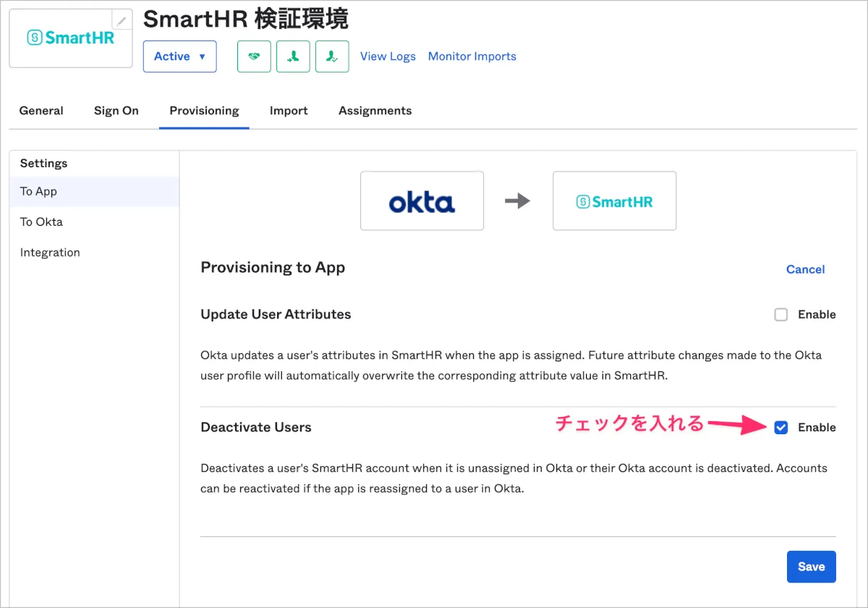Screen dimensions: 868x608
Task: Select To Okta in Settings sidebar
Action: coord(41,222)
